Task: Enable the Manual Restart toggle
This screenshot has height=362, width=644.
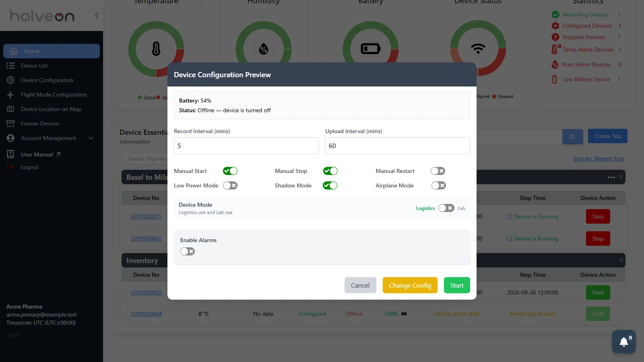Action: [x=438, y=171]
